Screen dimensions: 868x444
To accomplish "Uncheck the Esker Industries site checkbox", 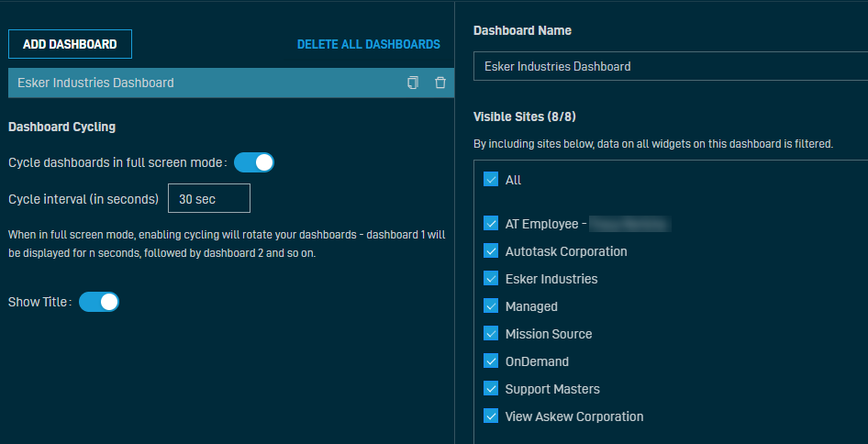I will [x=491, y=279].
